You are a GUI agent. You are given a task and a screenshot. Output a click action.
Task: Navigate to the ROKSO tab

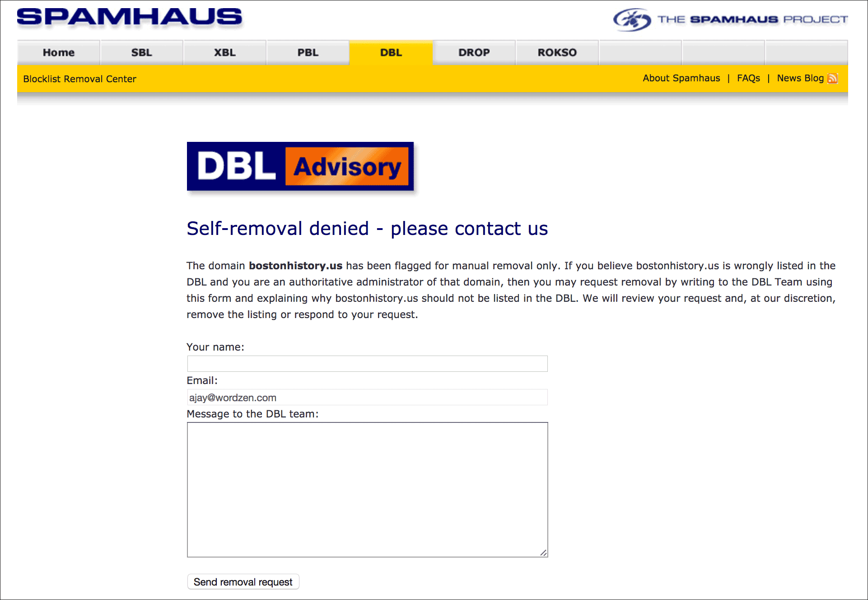pos(557,52)
